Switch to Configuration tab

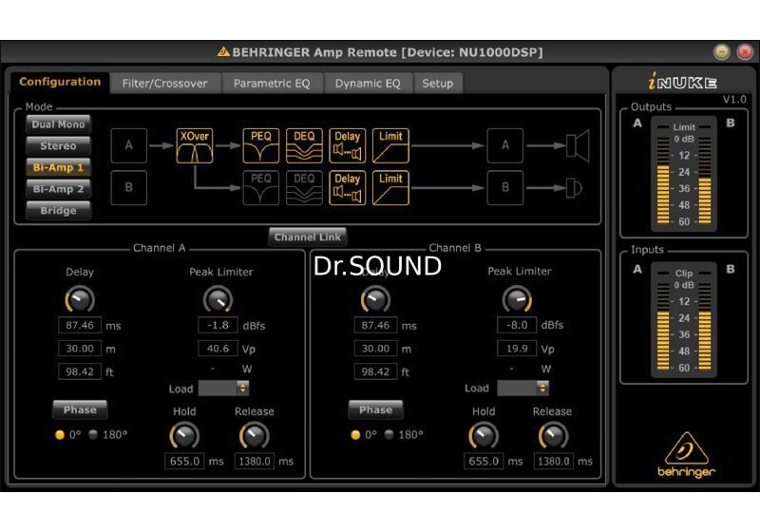(60, 82)
